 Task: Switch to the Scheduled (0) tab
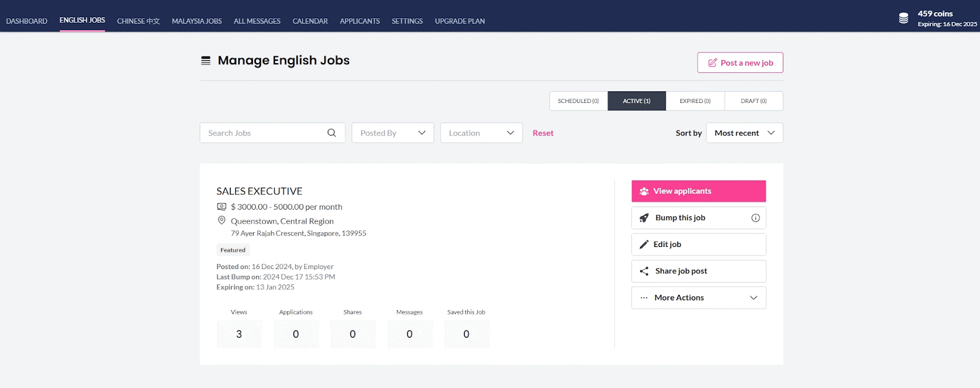click(x=578, y=101)
